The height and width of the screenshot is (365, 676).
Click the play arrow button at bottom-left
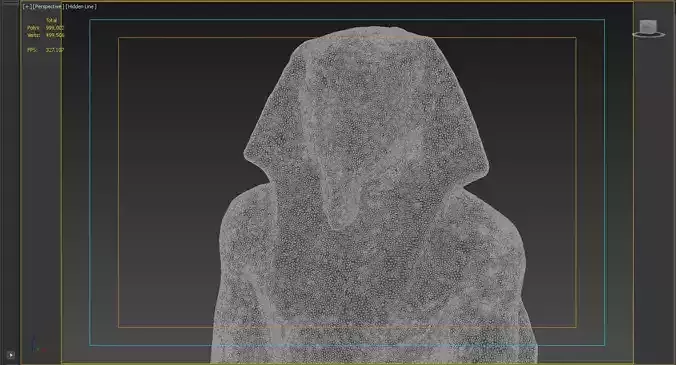11,355
